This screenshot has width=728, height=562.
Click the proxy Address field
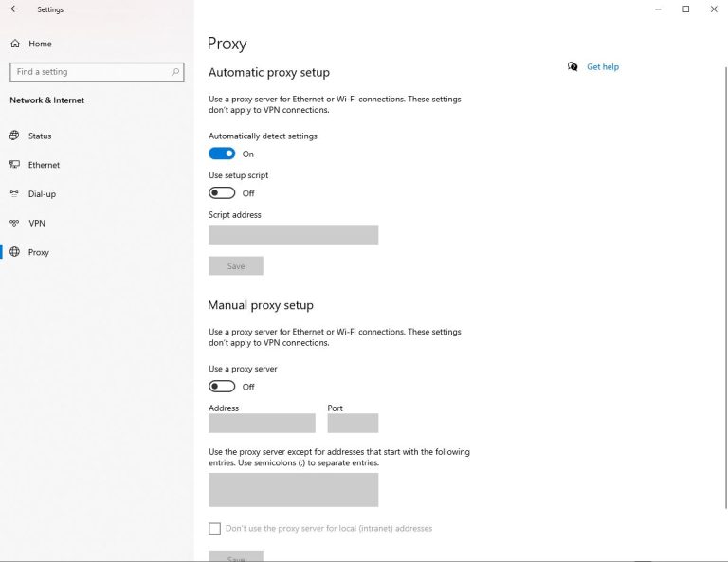coord(262,424)
